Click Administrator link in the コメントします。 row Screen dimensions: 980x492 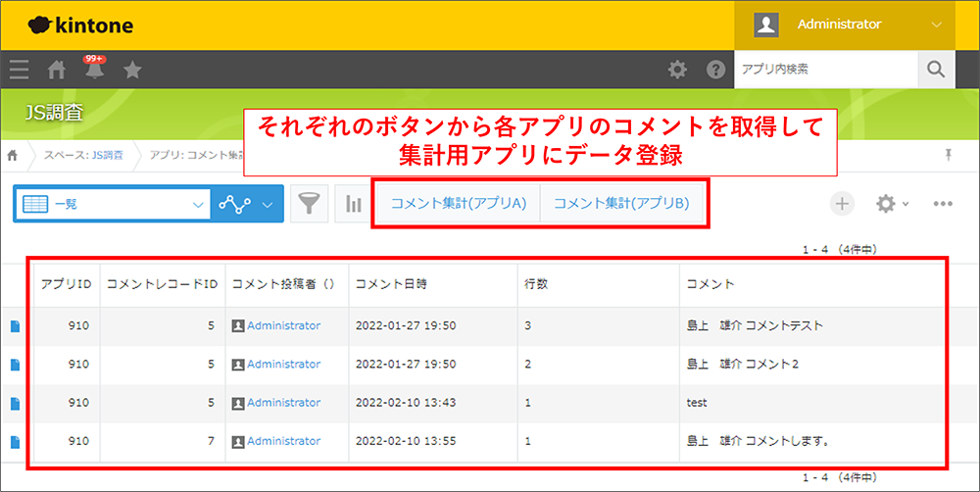click(x=284, y=441)
